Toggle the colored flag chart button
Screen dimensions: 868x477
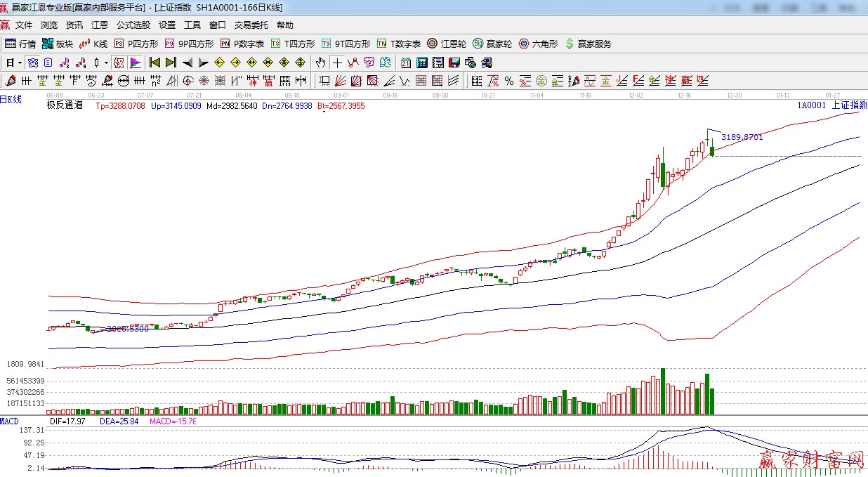tap(136, 63)
